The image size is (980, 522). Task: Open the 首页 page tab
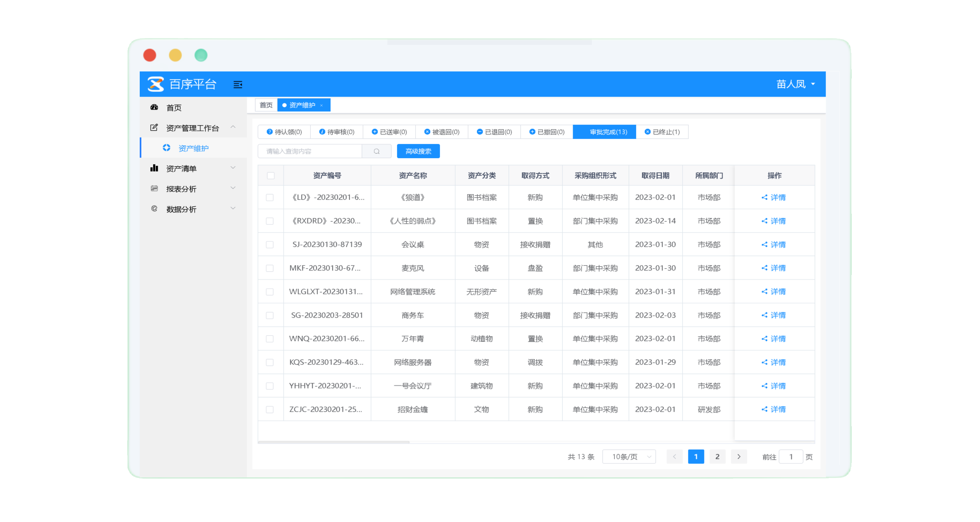point(266,105)
